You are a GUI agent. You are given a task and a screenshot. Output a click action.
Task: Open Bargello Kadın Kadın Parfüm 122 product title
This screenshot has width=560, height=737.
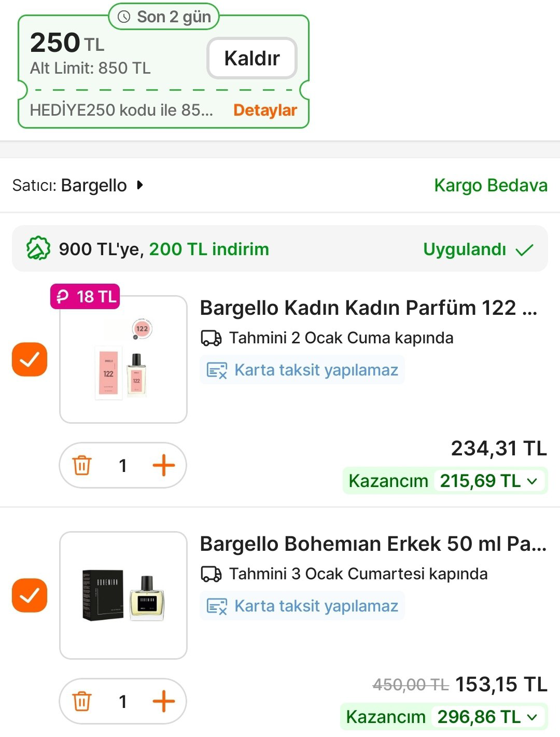[x=368, y=308]
